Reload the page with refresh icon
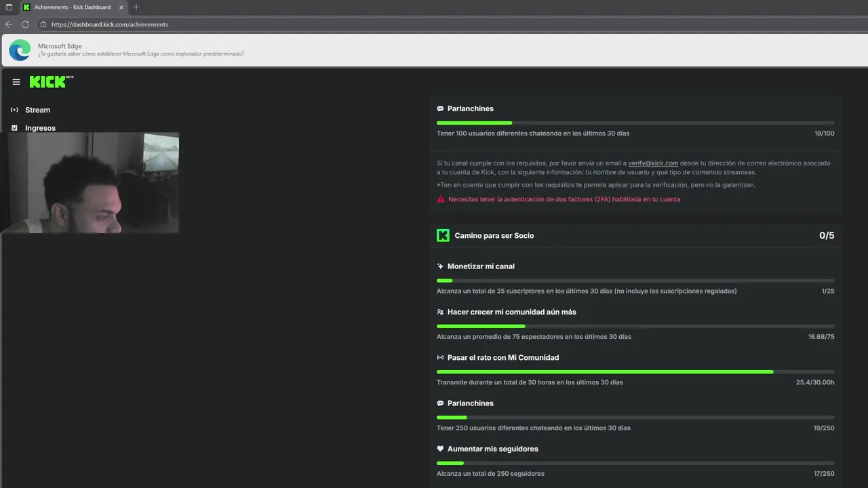The image size is (868, 488). (25, 24)
